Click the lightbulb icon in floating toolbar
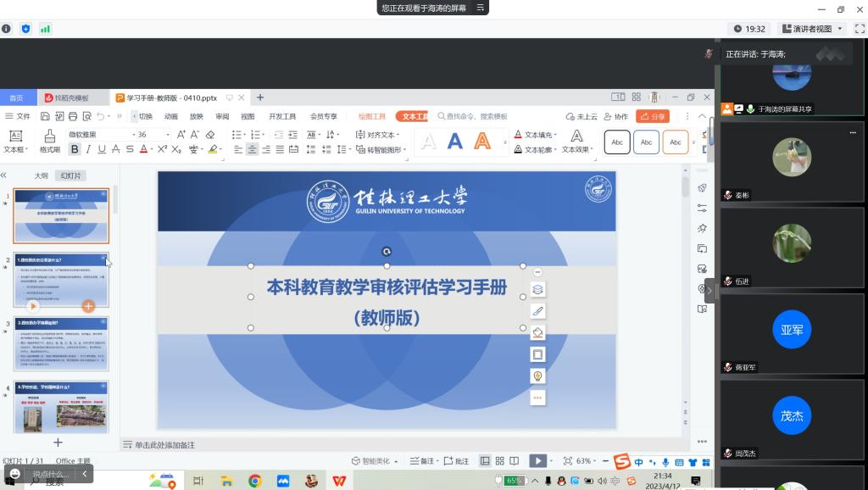Viewport: 868px width, 490px height. [x=537, y=376]
